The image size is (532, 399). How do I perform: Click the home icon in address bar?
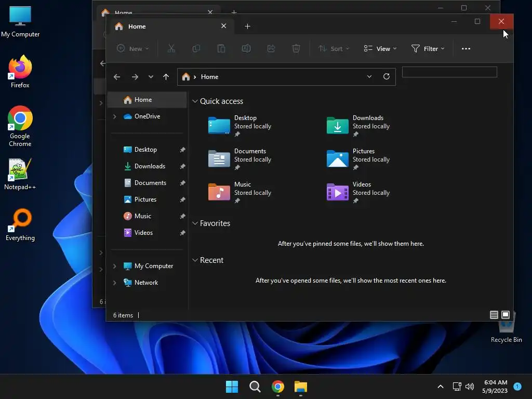click(186, 77)
